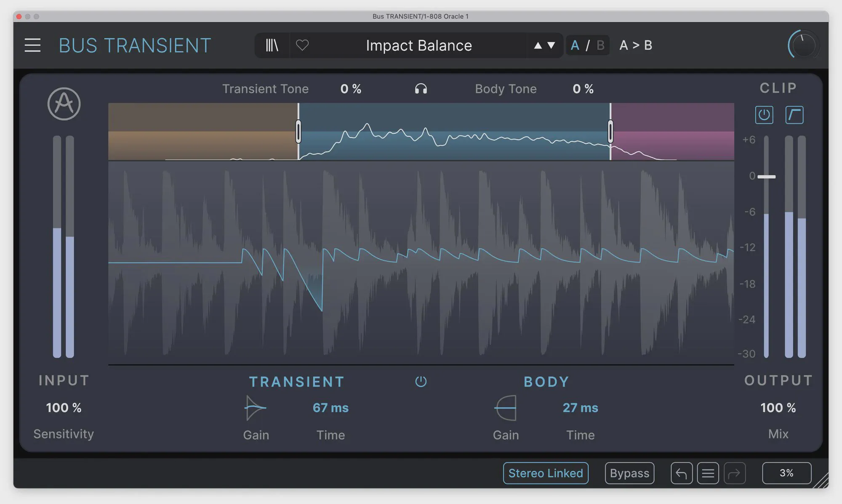Toggle the Stereo Linked mode
Image resolution: width=842 pixels, height=504 pixels.
pos(546,473)
